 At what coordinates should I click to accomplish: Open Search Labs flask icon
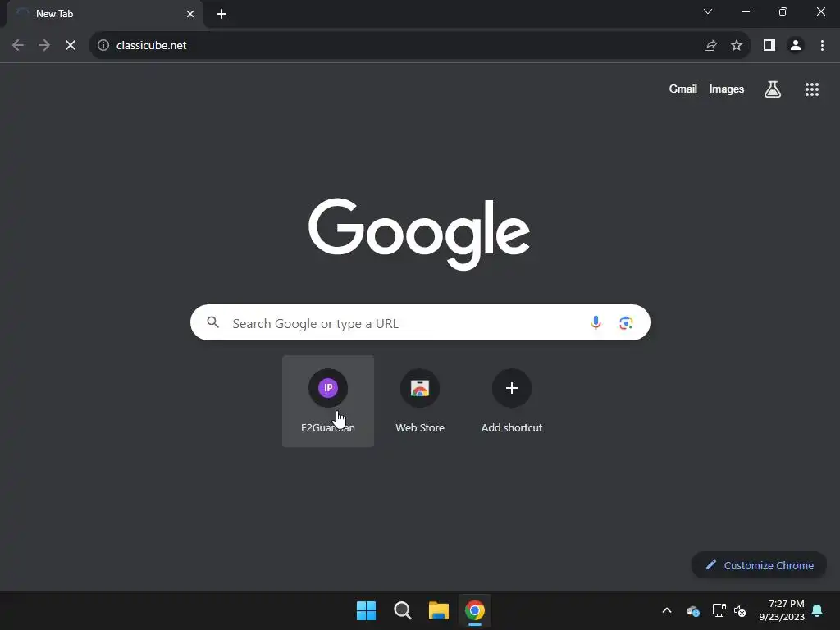click(773, 89)
